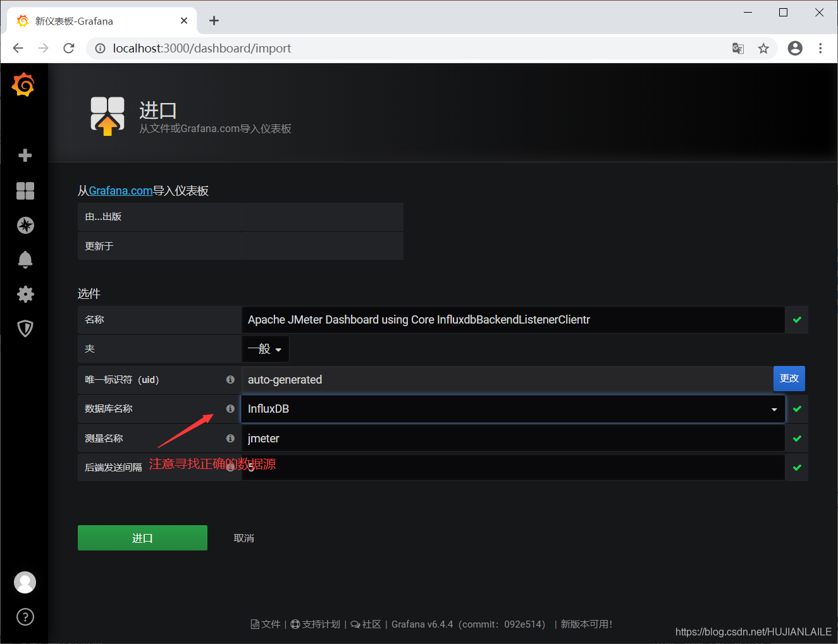The width and height of the screenshot is (838, 644).
Task: Open a new browser tab with plus
Action: tap(214, 21)
